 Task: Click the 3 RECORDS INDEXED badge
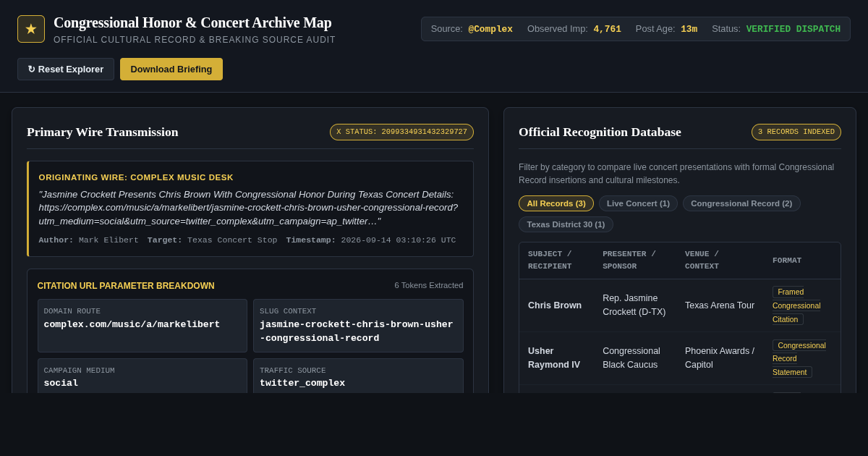pos(796,132)
